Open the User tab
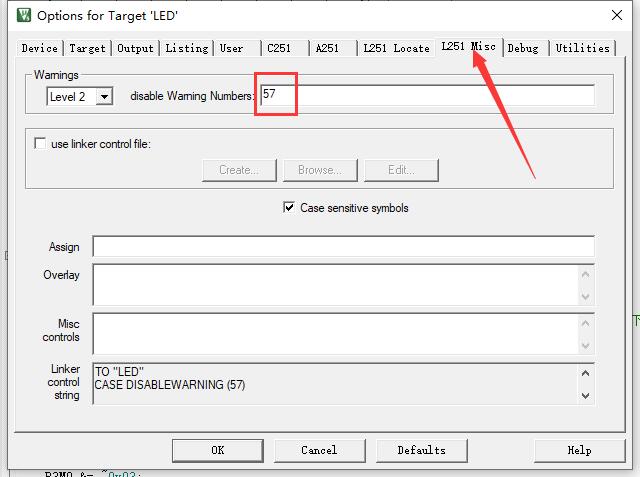 tap(238, 48)
